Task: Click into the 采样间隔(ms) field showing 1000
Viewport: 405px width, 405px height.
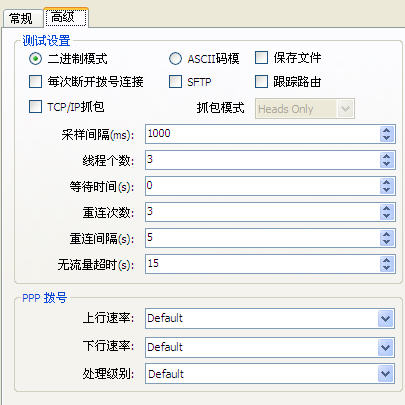Action: (x=262, y=134)
